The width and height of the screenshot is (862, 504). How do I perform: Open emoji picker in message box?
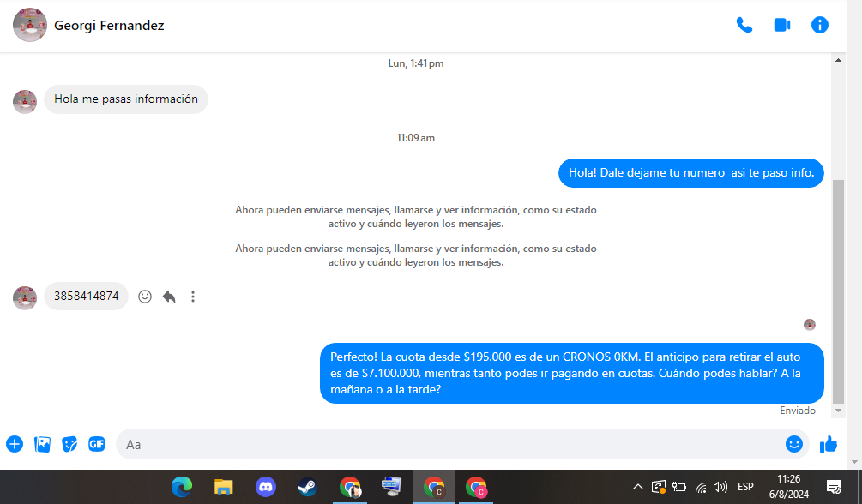pyautogui.click(x=794, y=444)
